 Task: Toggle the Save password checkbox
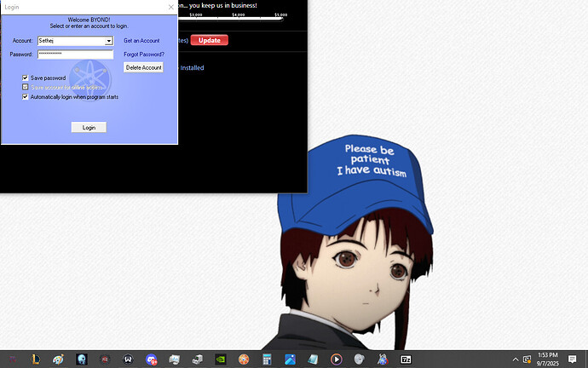pos(25,78)
